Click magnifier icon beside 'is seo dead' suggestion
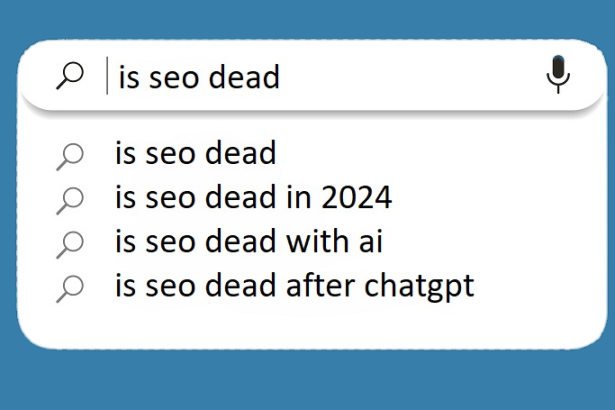 [x=70, y=155]
